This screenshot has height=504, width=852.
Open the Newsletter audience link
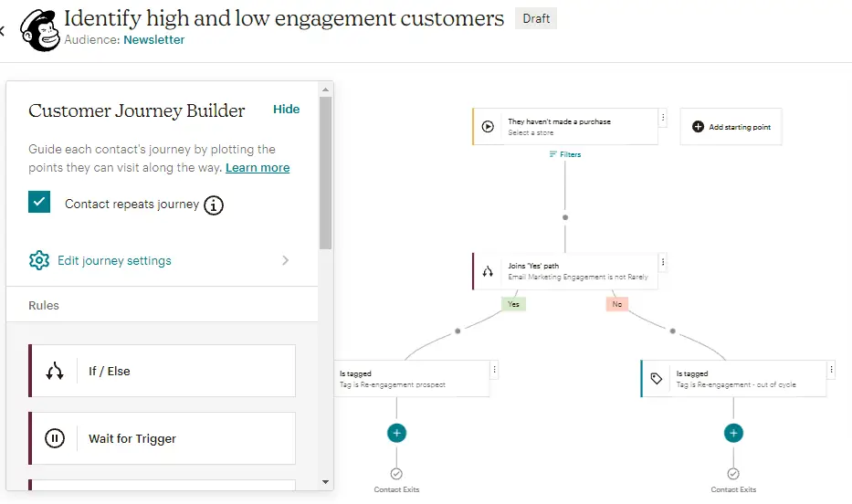click(153, 39)
